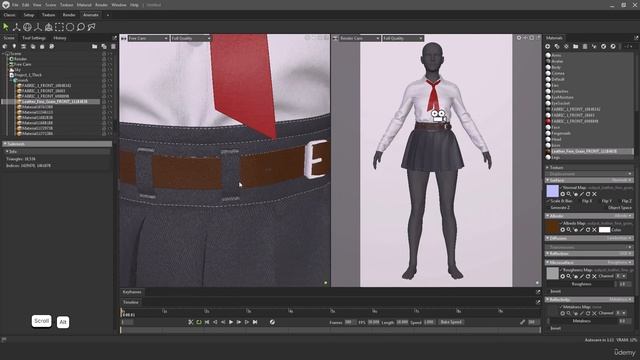Image resolution: width=640 pixels, height=360 pixels.
Task: Toggle timeline loop playback
Action: pos(199,322)
